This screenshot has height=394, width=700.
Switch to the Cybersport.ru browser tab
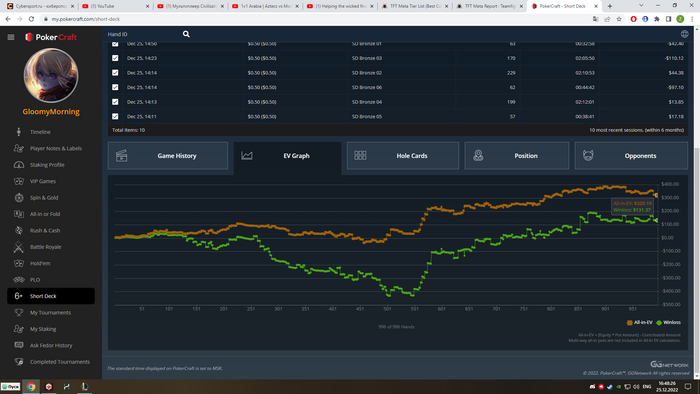(x=40, y=6)
